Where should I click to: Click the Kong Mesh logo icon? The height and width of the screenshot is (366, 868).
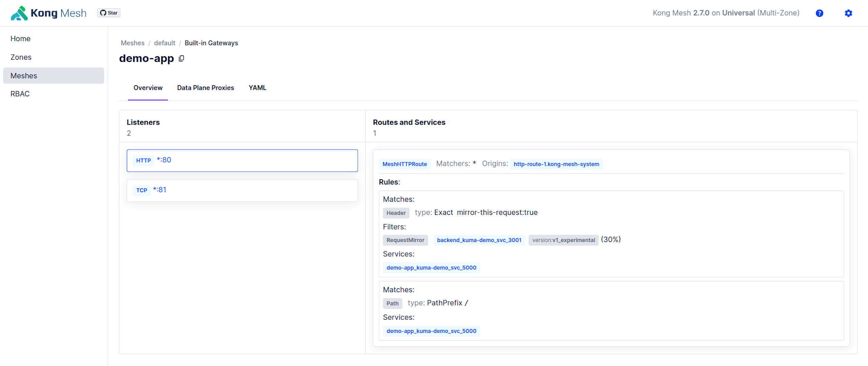click(x=19, y=13)
